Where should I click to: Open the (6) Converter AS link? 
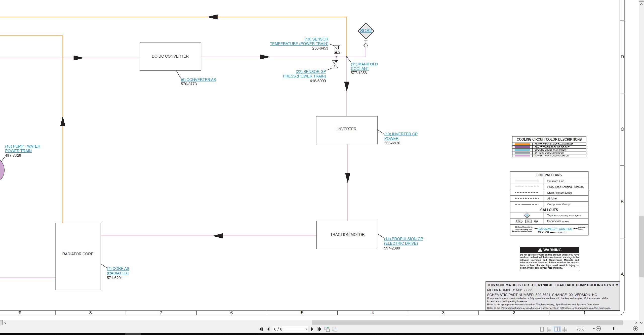click(x=198, y=80)
